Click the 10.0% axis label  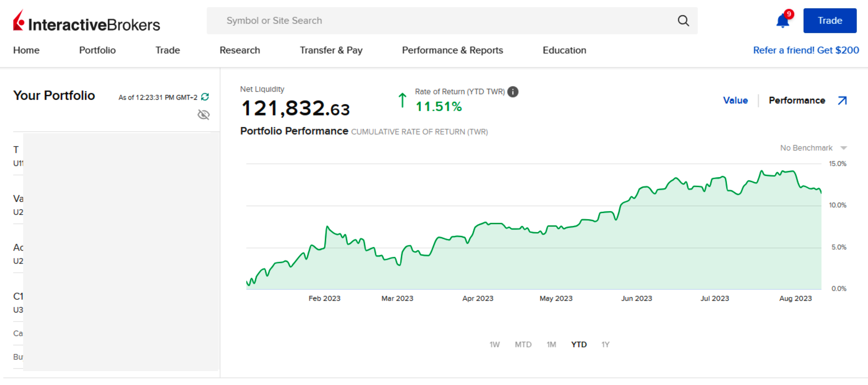tap(837, 205)
